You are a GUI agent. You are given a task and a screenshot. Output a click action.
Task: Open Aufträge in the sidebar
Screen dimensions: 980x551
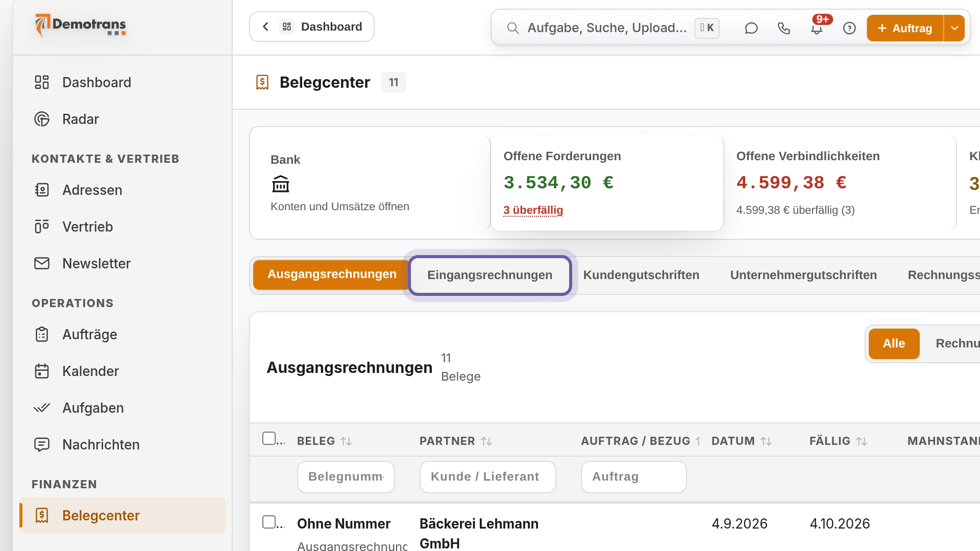click(x=122, y=334)
